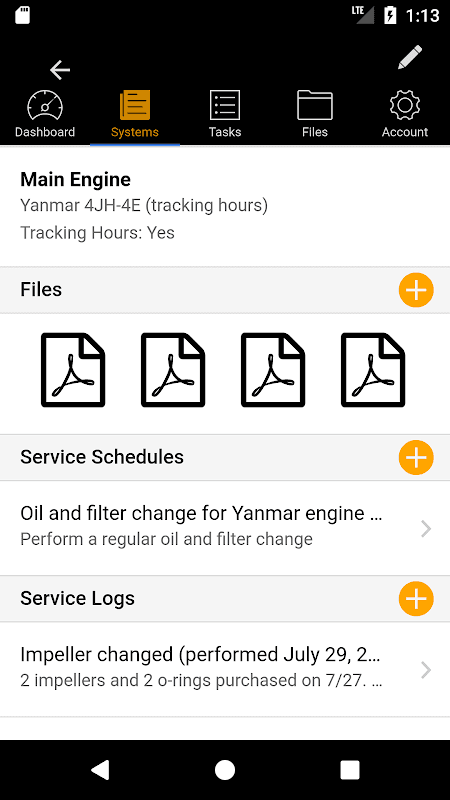Screen dimensions: 450x800
Task: Open Oil and filter change schedule
Action: click(225, 528)
